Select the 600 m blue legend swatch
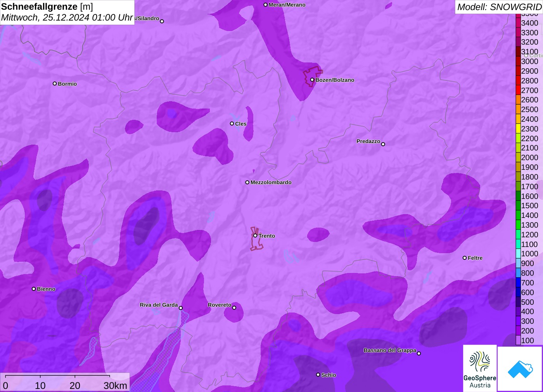This screenshot has width=543, height=392. [x=518, y=292]
